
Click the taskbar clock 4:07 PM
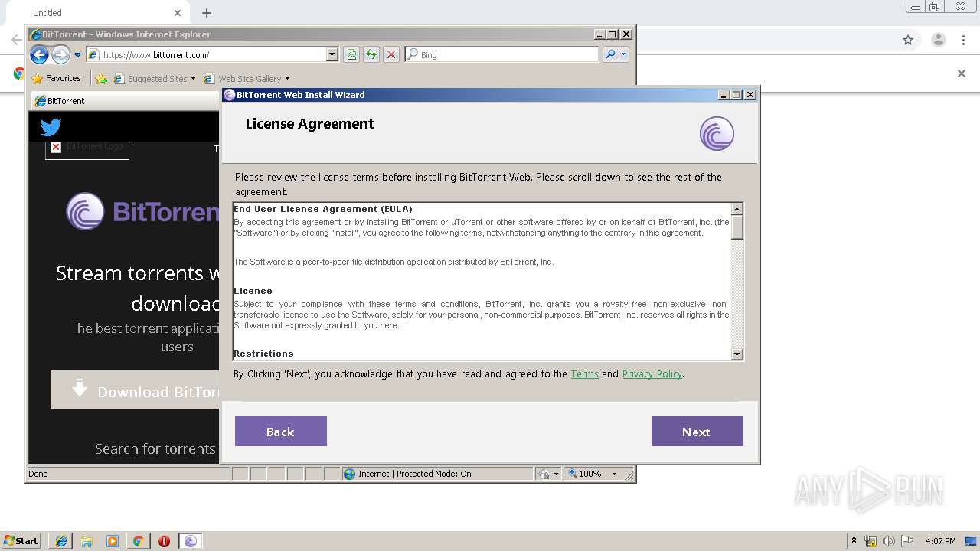coord(940,541)
